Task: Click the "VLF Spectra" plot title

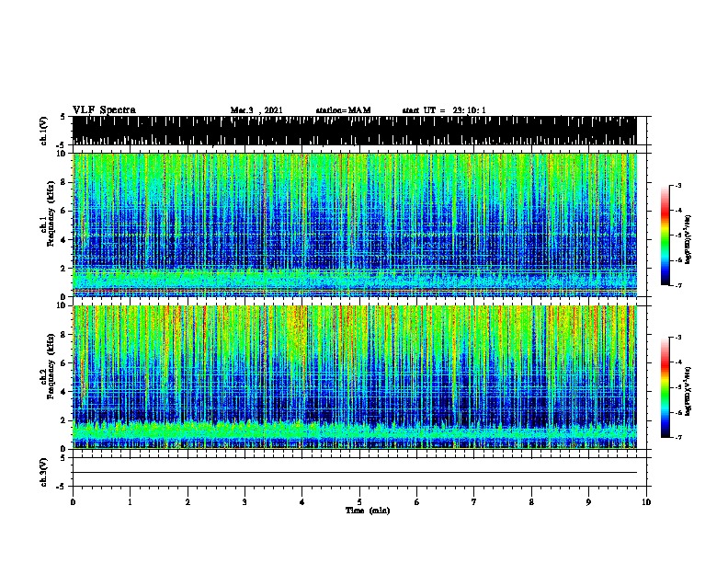Action: point(104,110)
